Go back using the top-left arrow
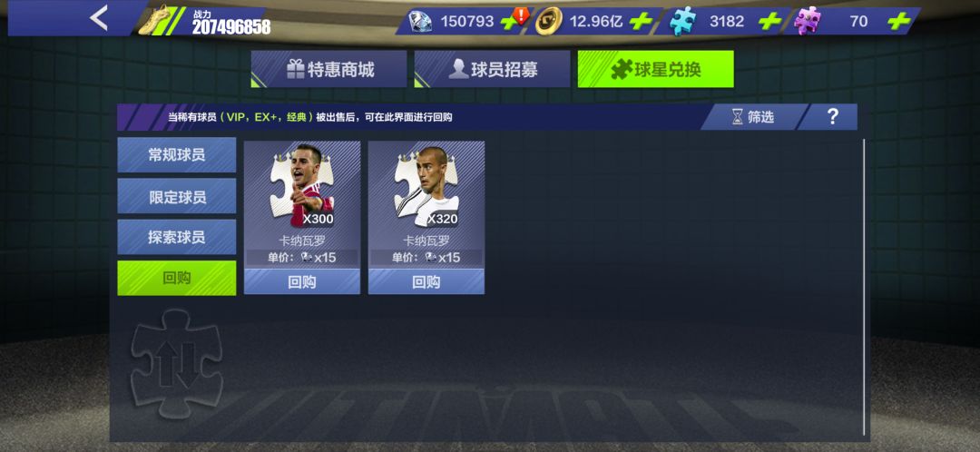This screenshot has width=980, height=452. 99,19
